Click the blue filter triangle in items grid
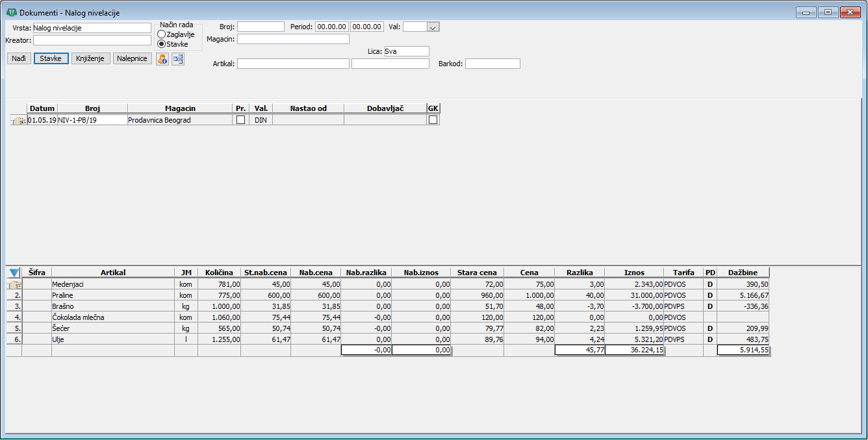The width and height of the screenshot is (868, 440). (x=14, y=273)
